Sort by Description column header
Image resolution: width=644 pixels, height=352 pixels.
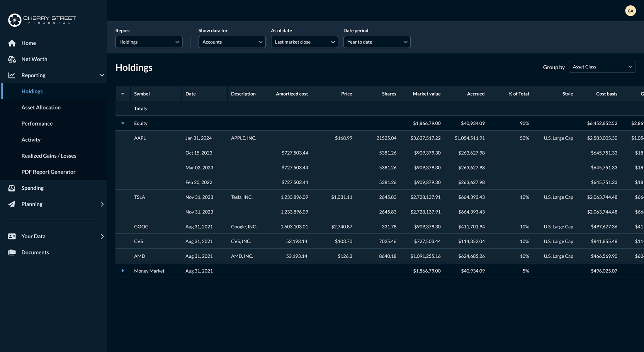[x=243, y=94]
